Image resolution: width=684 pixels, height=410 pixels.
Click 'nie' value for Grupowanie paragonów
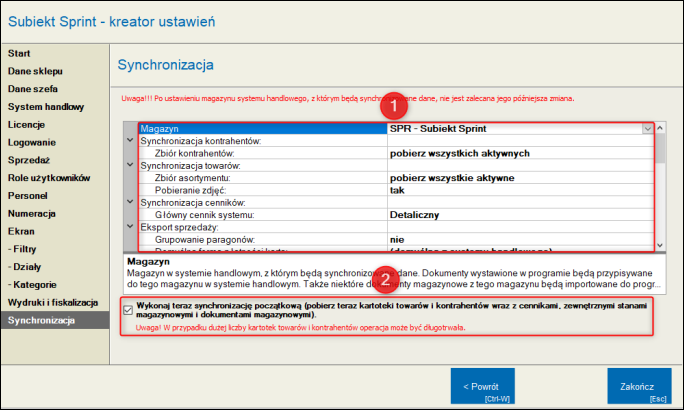397,239
